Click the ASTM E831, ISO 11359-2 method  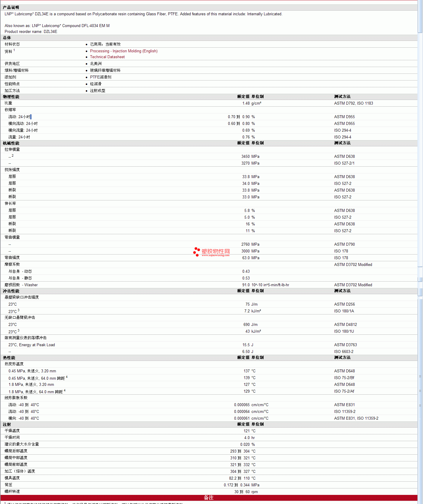356,418
